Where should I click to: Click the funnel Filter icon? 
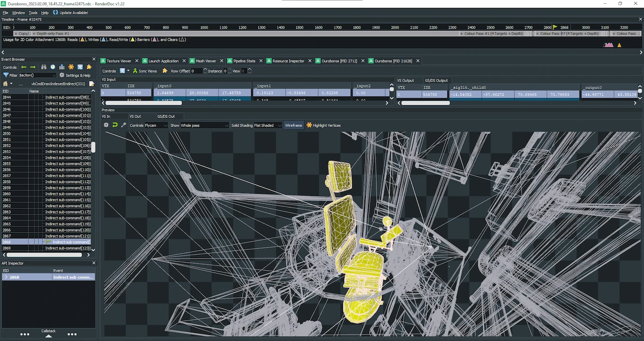coord(6,75)
